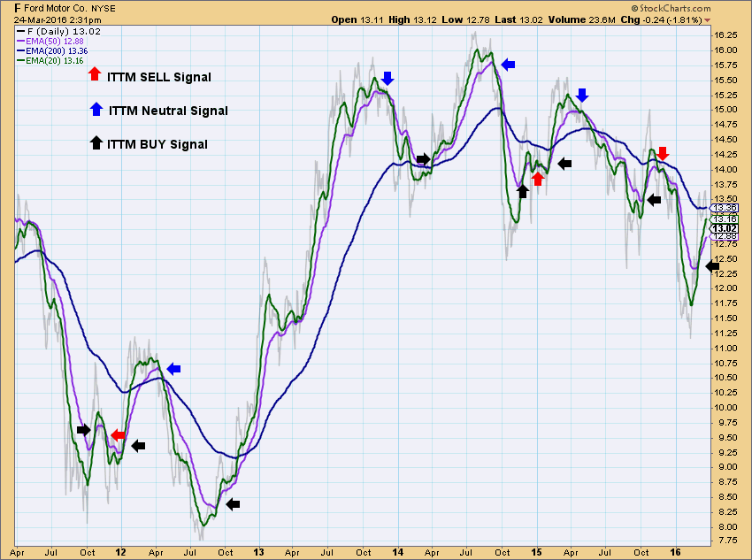Screen dimensions: 752x560
Task: Click the Volume 23.6M value
Action: click(x=582, y=19)
